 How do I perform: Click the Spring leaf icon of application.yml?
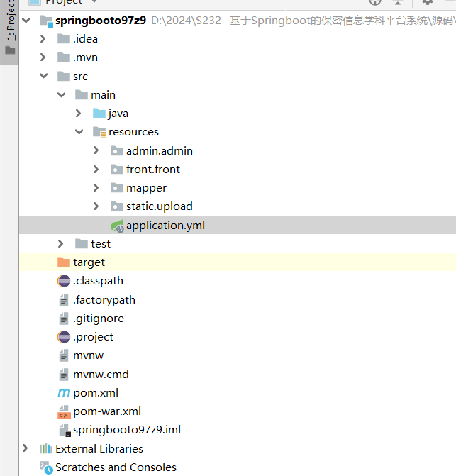[x=117, y=226]
